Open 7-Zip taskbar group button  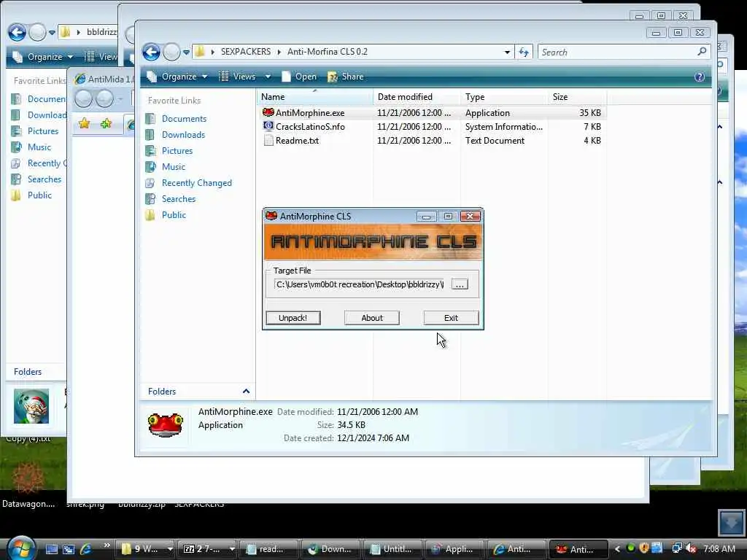pos(208,549)
